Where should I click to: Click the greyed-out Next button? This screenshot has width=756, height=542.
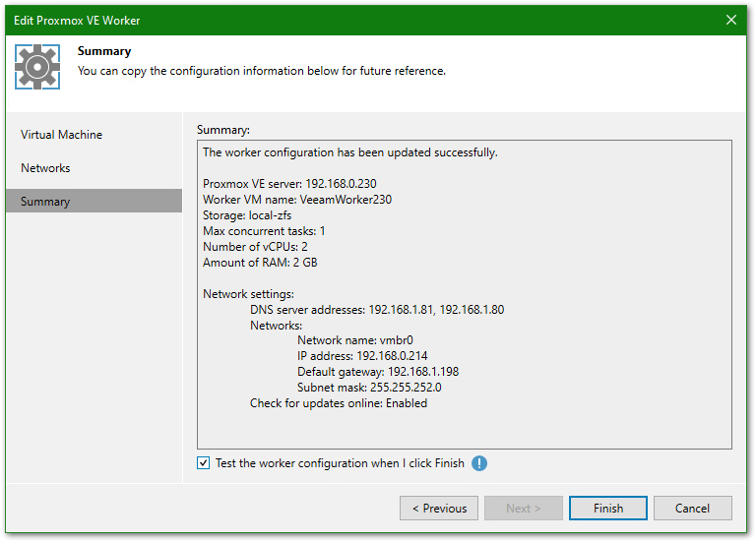tap(523, 509)
